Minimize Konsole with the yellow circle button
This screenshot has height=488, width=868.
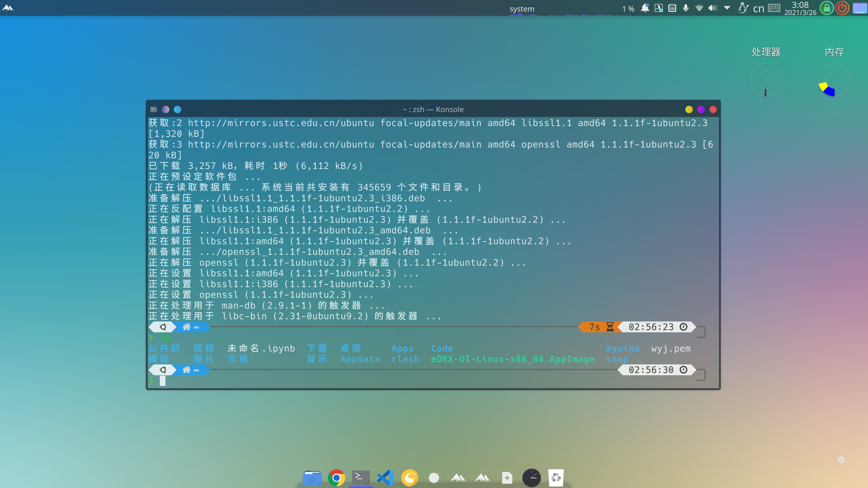pyautogui.click(x=689, y=109)
